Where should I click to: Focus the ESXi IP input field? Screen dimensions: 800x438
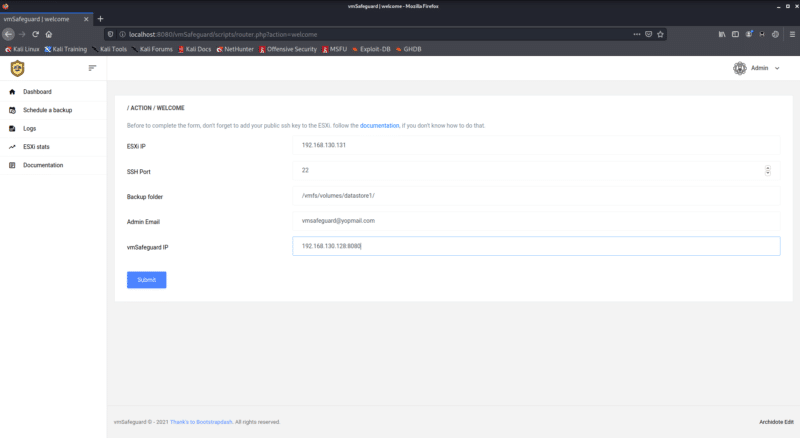(x=536, y=145)
